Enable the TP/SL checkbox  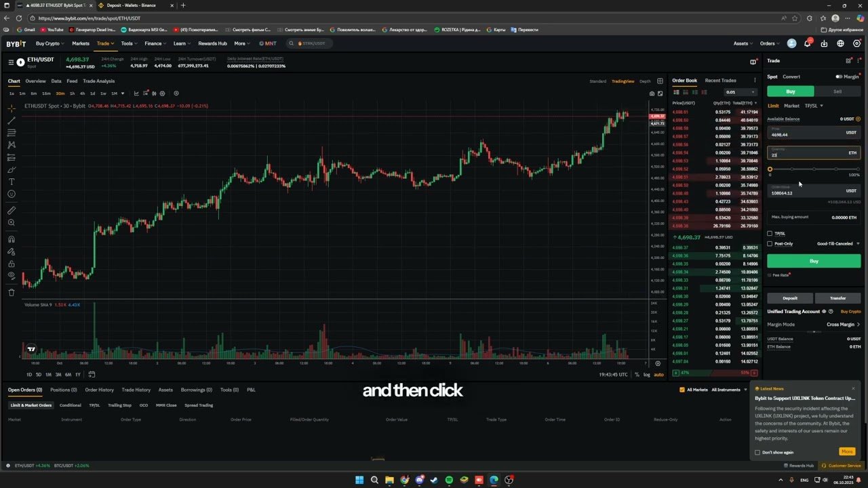pyautogui.click(x=770, y=233)
